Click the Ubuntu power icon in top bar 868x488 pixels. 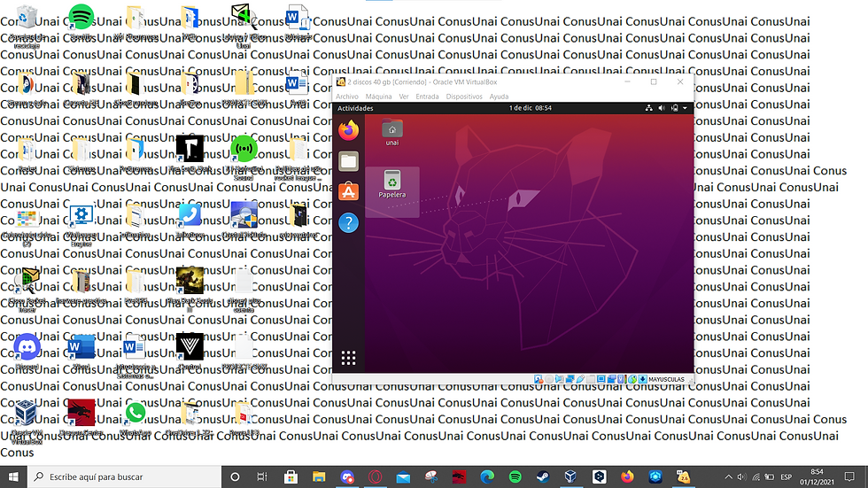click(674, 108)
